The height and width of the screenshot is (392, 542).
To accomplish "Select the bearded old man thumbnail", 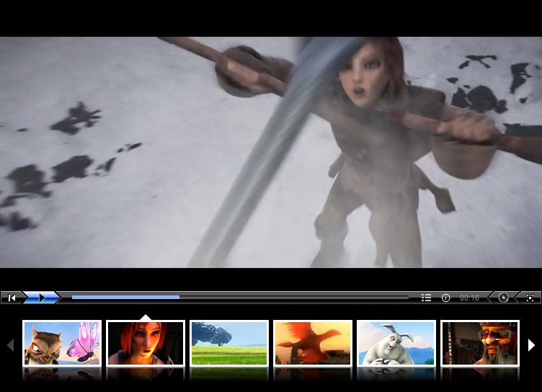I will click(480, 343).
